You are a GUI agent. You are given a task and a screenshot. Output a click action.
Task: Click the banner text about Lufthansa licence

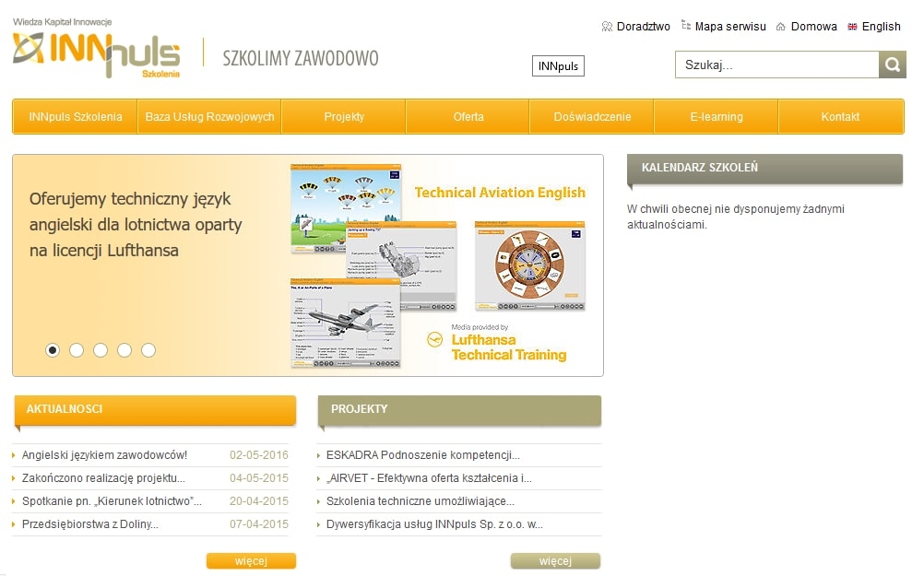[x=136, y=224]
